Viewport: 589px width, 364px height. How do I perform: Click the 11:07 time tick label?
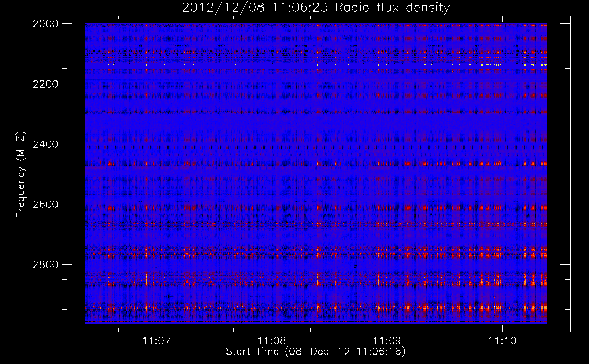click(157, 341)
